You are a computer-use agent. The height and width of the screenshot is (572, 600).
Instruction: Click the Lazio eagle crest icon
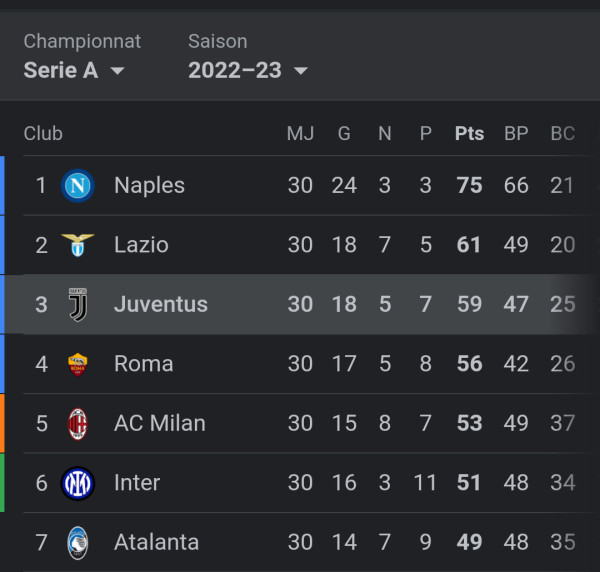pyautogui.click(x=78, y=245)
